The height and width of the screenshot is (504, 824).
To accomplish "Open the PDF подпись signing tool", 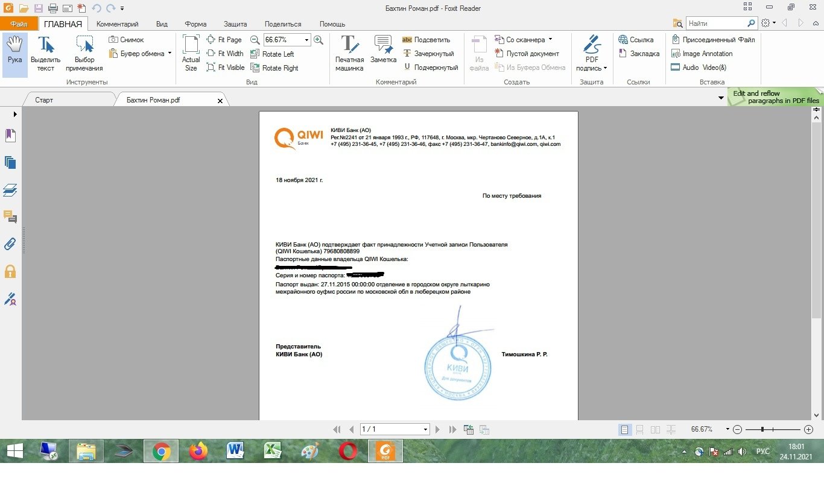I will (592, 53).
